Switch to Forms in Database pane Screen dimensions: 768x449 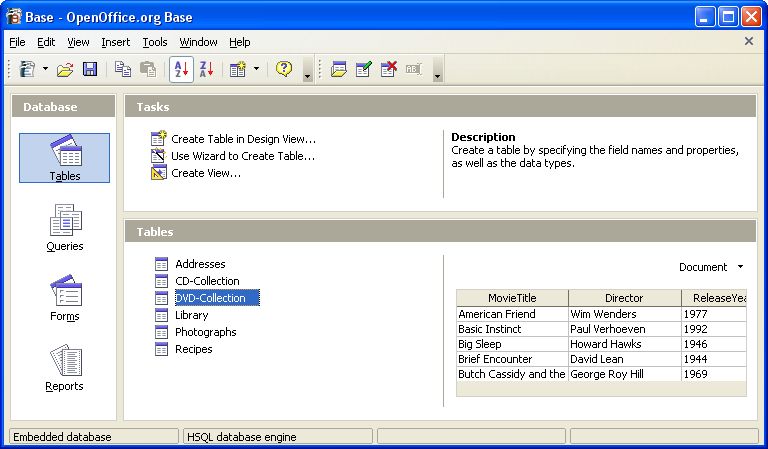tap(65, 298)
